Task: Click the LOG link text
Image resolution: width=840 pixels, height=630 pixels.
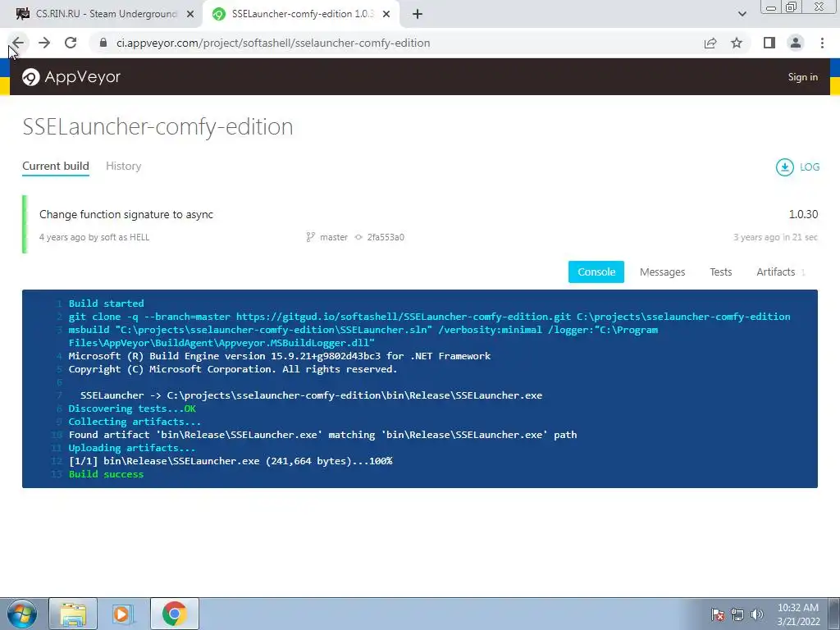Action: click(810, 167)
